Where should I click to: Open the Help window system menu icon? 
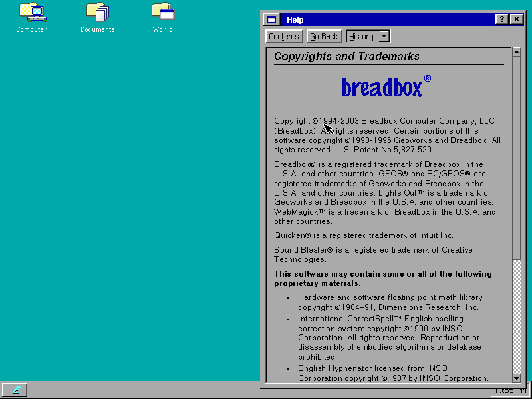[x=272, y=19]
